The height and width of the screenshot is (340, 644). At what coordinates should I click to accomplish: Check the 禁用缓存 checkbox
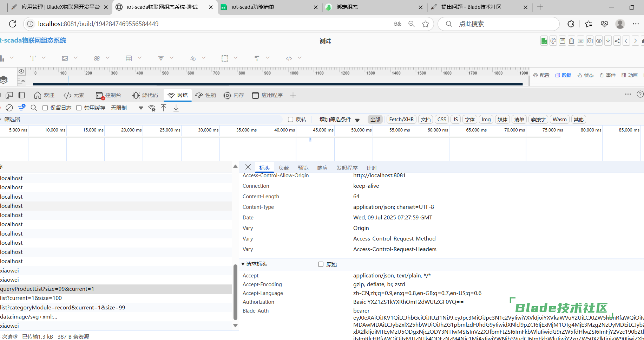(79, 108)
